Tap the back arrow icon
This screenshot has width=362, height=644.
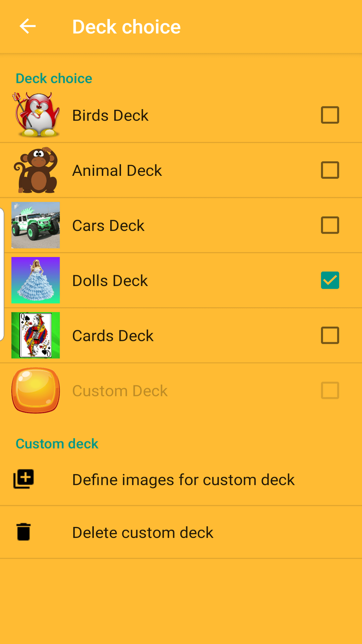coord(27,26)
